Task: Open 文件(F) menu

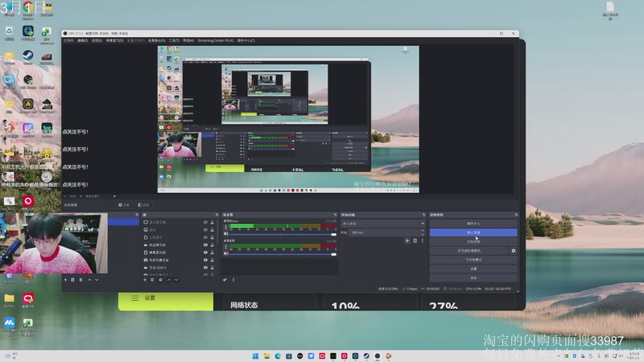Action: tap(68, 41)
